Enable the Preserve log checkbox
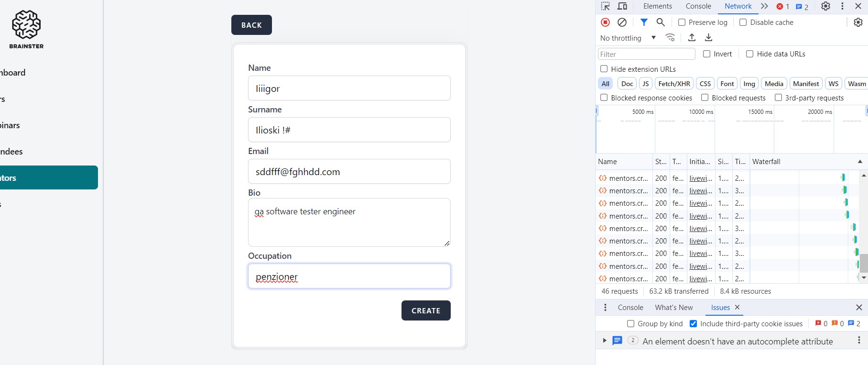This screenshot has height=365, width=868. (x=682, y=22)
